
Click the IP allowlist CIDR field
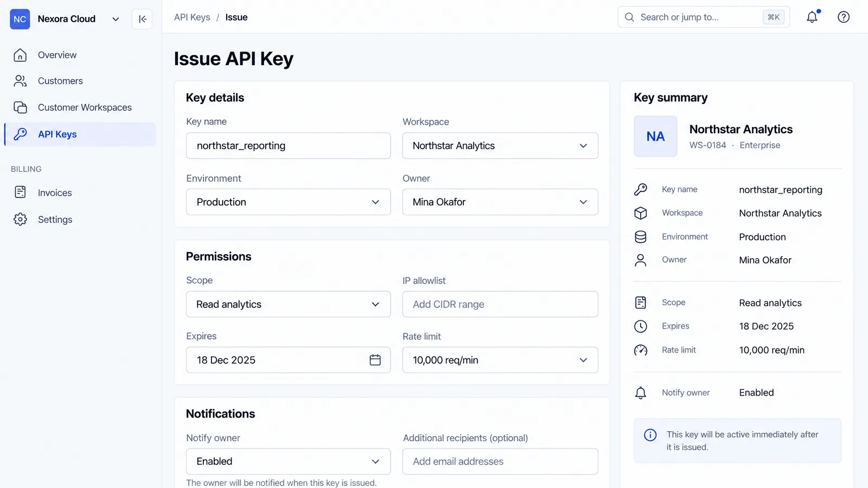click(500, 304)
